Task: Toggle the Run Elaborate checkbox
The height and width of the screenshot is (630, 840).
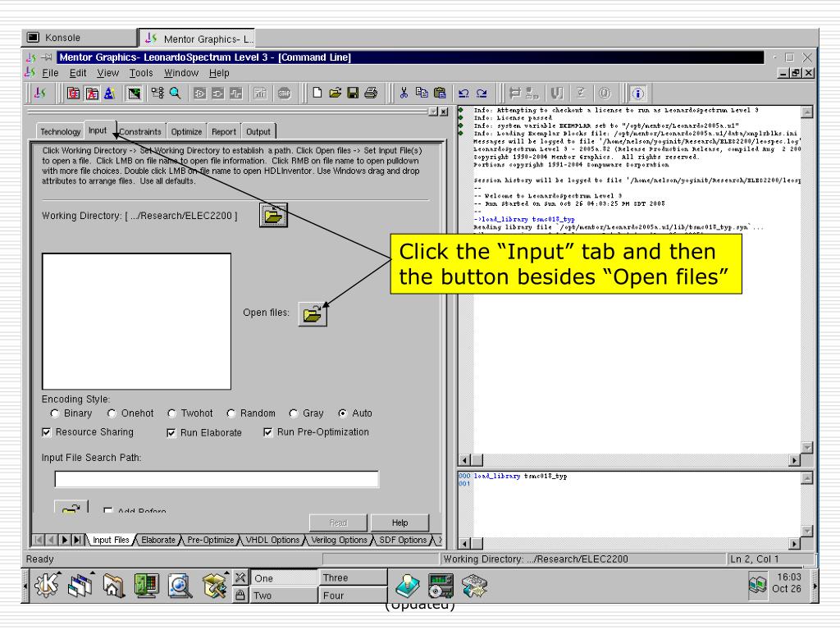Action: click(171, 433)
